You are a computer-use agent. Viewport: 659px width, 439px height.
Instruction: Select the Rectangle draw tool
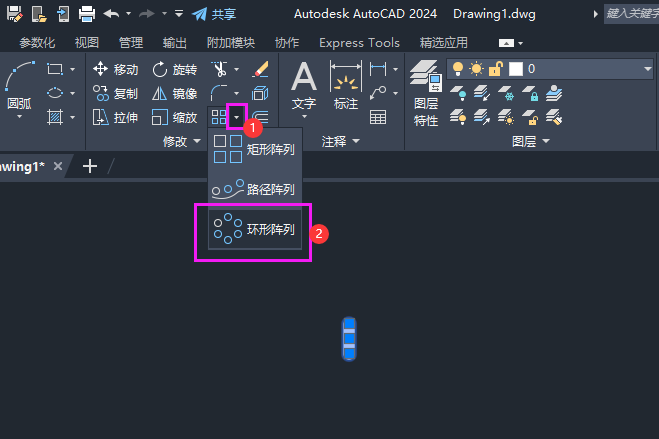click(x=55, y=69)
